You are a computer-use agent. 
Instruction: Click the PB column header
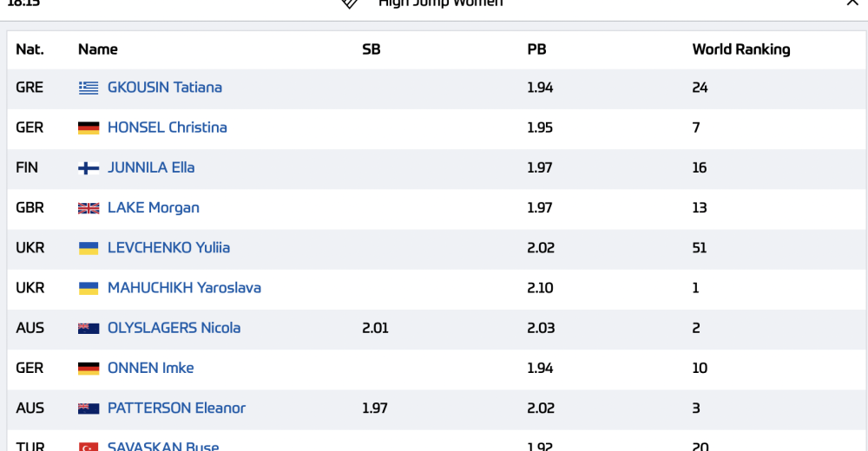click(536, 49)
